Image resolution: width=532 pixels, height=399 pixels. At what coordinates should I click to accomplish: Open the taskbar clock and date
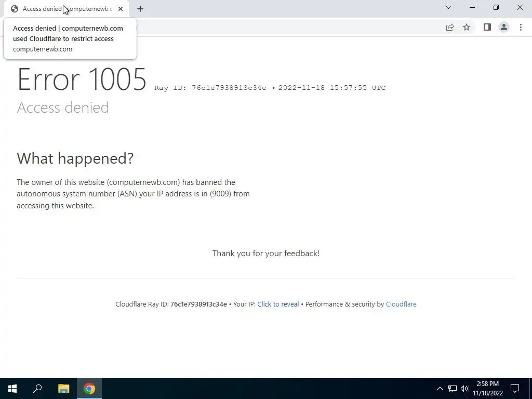488,389
